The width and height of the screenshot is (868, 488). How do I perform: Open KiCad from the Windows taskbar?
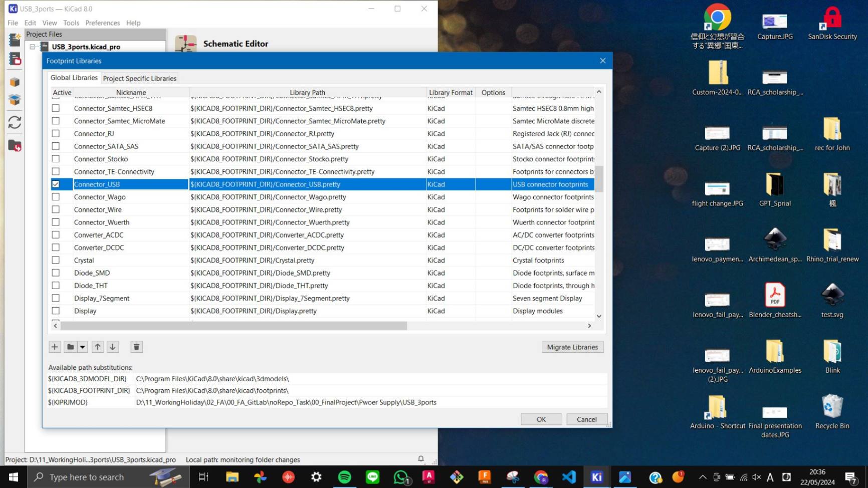[x=597, y=477]
